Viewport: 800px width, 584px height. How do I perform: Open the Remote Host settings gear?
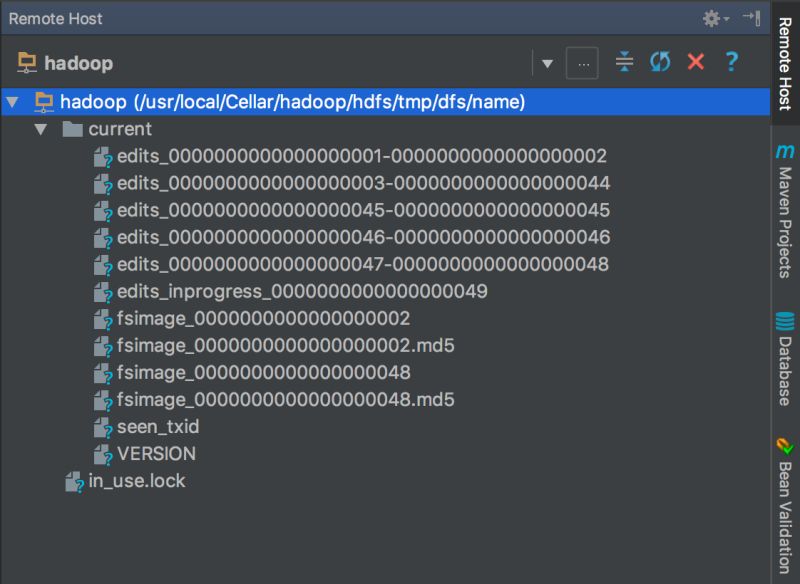pyautogui.click(x=711, y=18)
